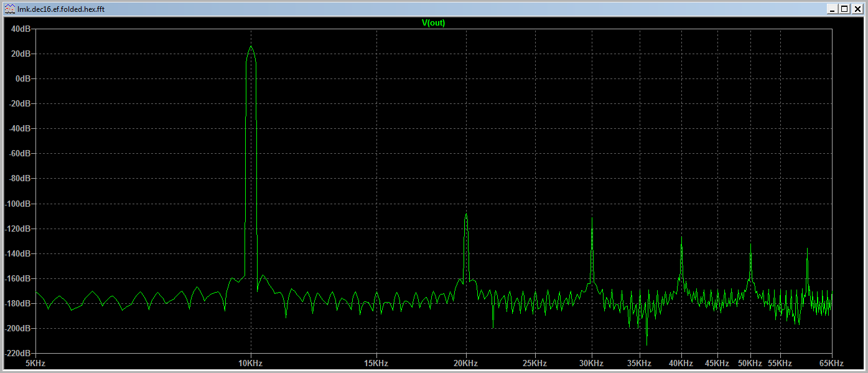Click the 65KHz frequency axis label
This screenshot has width=868, height=373.
pyautogui.click(x=831, y=363)
